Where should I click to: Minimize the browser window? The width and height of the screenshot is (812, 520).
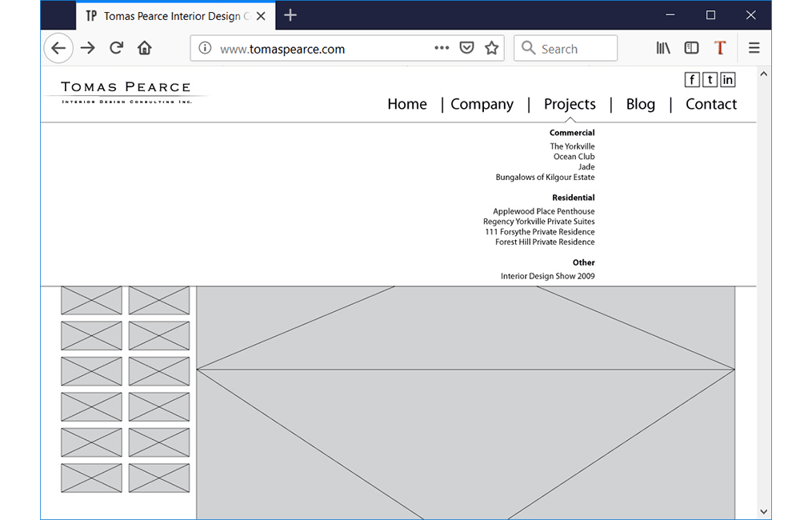[670, 15]
